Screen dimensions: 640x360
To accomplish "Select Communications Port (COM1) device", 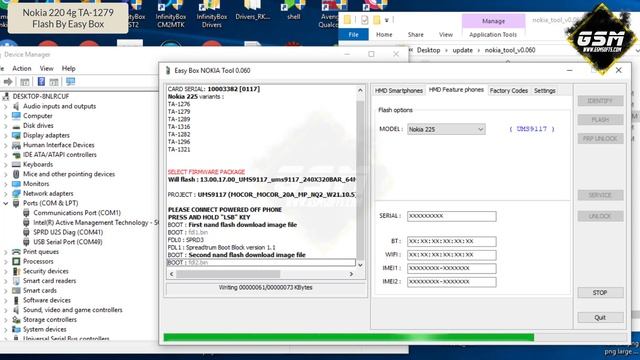I will click(x=77, y=213).
